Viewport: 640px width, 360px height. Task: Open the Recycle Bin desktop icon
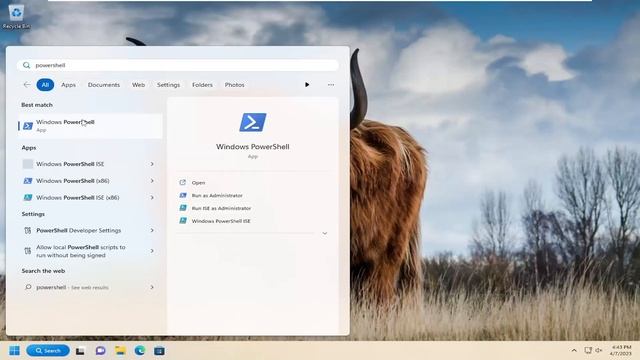16,16
